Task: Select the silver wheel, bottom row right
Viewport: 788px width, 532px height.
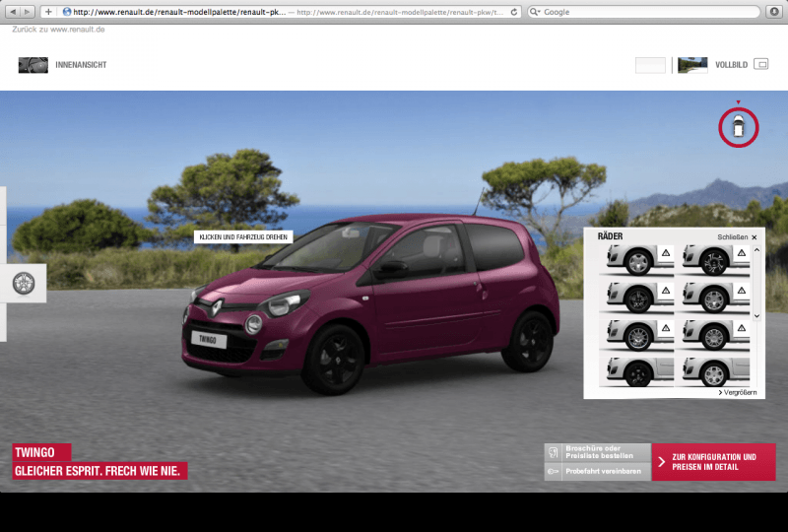Action: click(x=716, y=372)
